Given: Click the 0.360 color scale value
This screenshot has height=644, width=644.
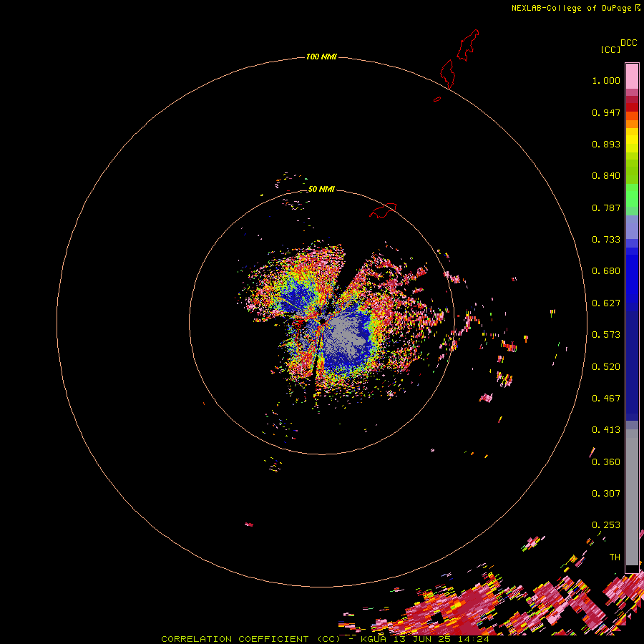Looking at the screenshot, I should click(x=606, y=462).
